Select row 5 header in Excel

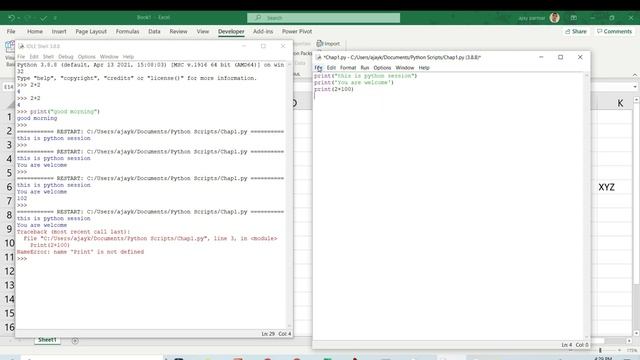pyautogui.click(x=9, y=173)
